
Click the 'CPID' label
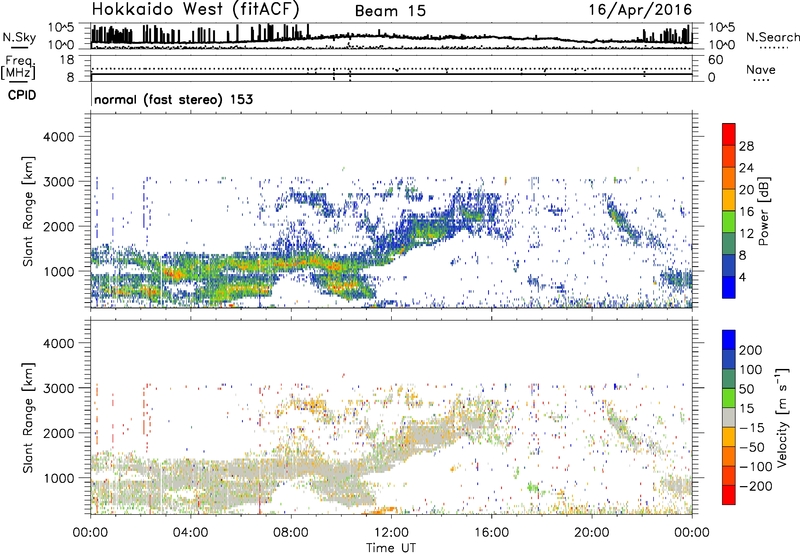[x=22, y=95]
